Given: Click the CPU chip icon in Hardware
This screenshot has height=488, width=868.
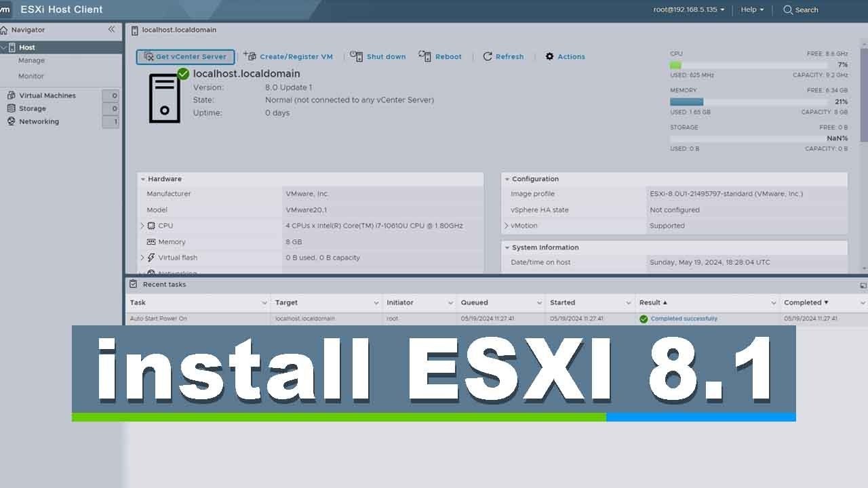Looking at the screenshot, I should 151,226.
